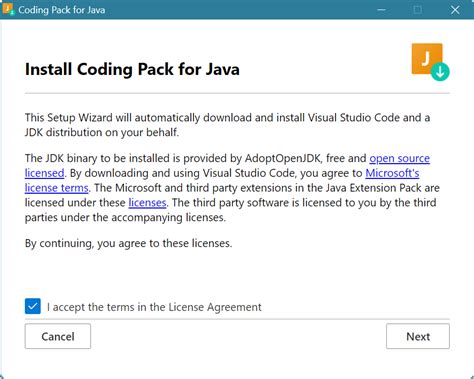Open the 'license terms' link
The width and height of the screenshot is (474, 379).
click(57, 188)
